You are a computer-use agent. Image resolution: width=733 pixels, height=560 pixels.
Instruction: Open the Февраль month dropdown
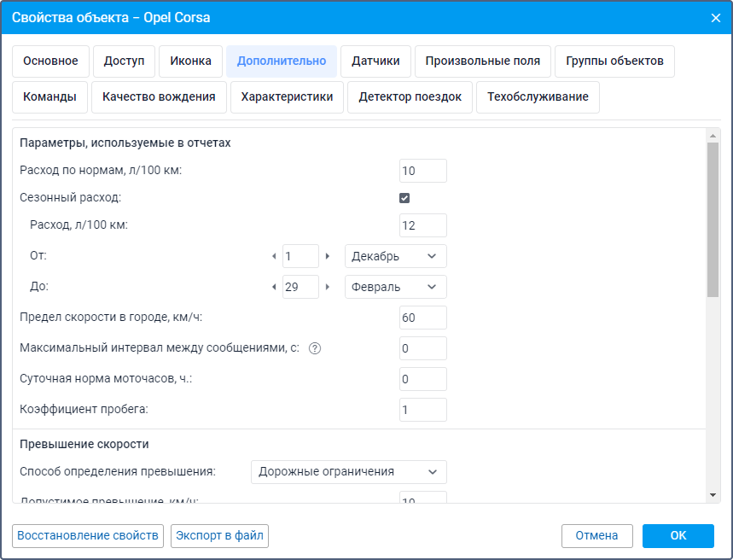(x=395, y=287)
